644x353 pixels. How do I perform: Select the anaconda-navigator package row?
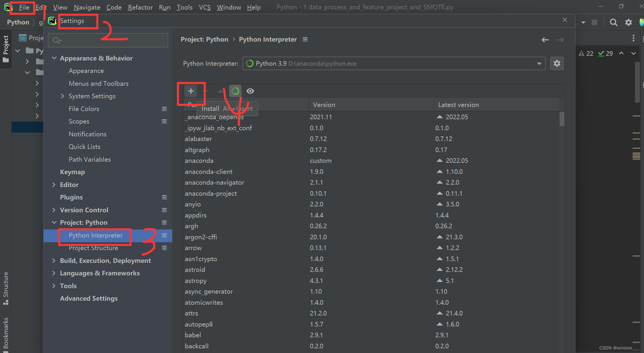(371, 183)
